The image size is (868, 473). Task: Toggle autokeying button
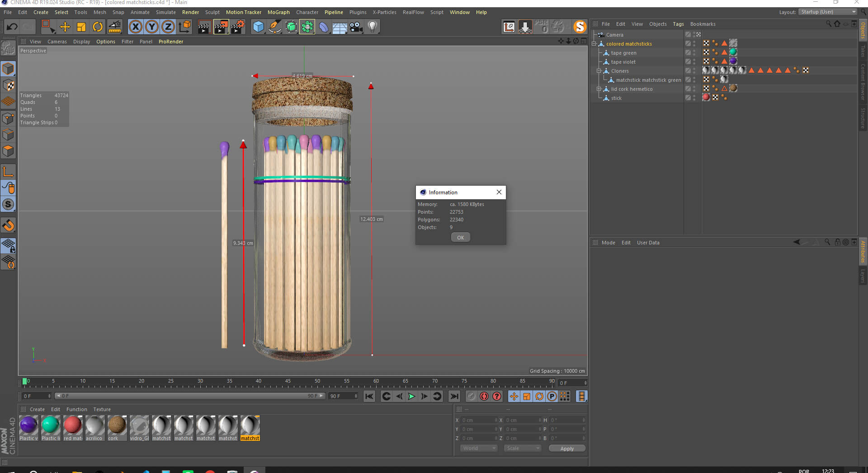(484, 396)
